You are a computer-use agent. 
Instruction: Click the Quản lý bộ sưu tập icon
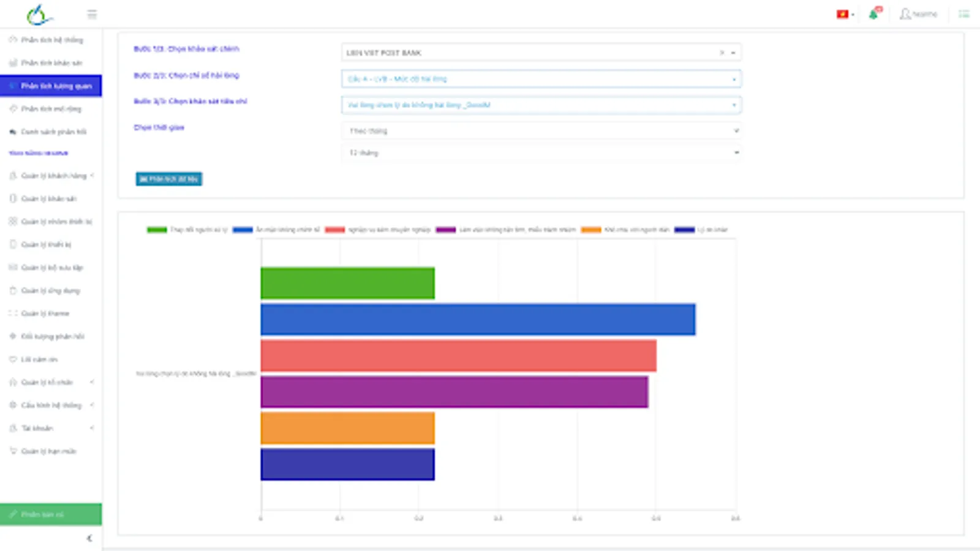point(13,268)
